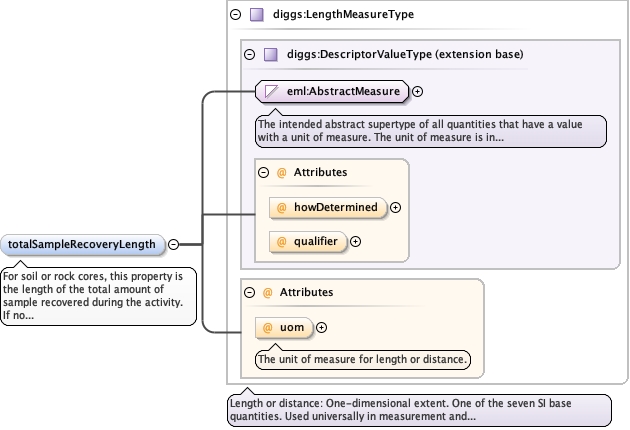Click the abstract element icon in eml:AbstractMeasure
Viewport: 630px width, 430px height.
(x=271, y=91)
